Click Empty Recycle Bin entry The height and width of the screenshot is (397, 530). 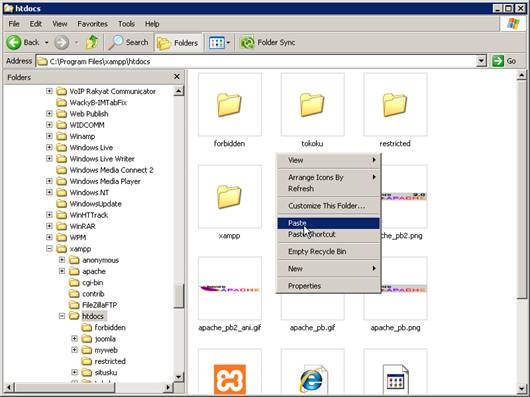point(329,252)
